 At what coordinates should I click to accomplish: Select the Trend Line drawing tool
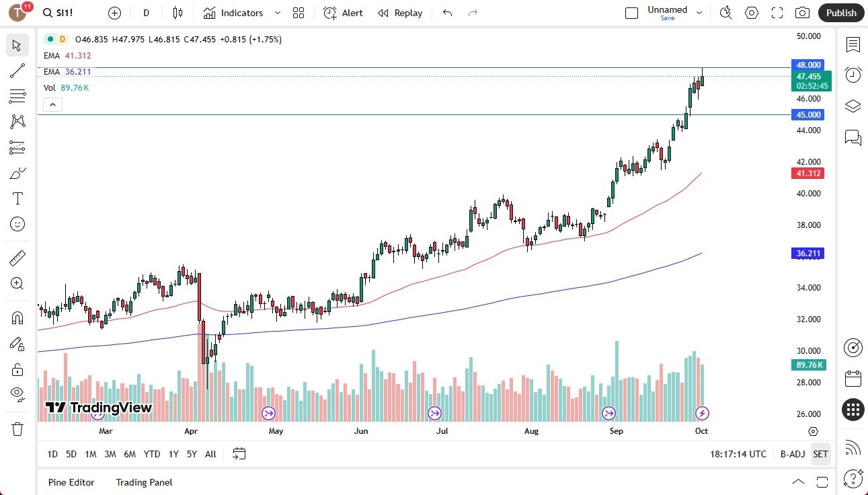(x=17, y=71)
